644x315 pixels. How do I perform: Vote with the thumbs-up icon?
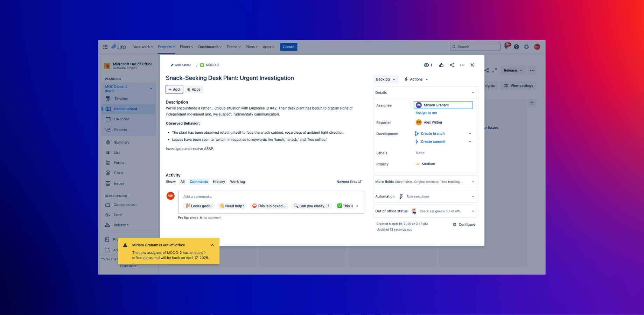coord(441,65)
